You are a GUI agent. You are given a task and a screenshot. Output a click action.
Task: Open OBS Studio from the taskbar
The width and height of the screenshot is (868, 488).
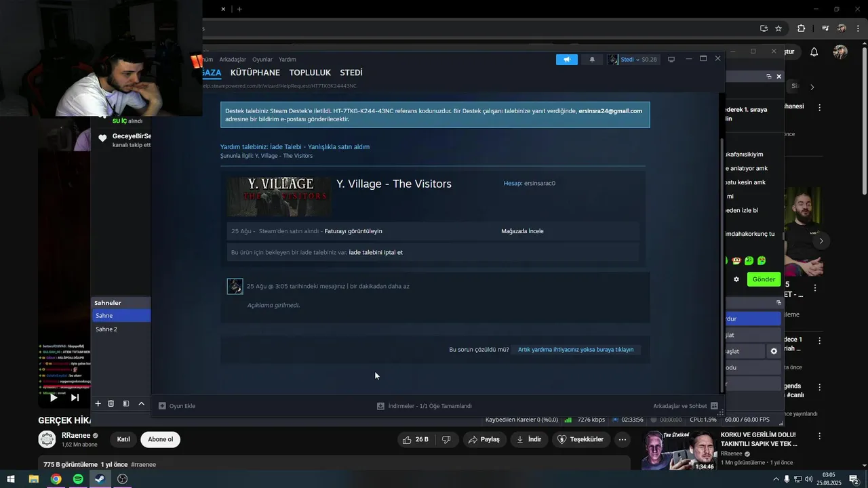coord(122,479)
